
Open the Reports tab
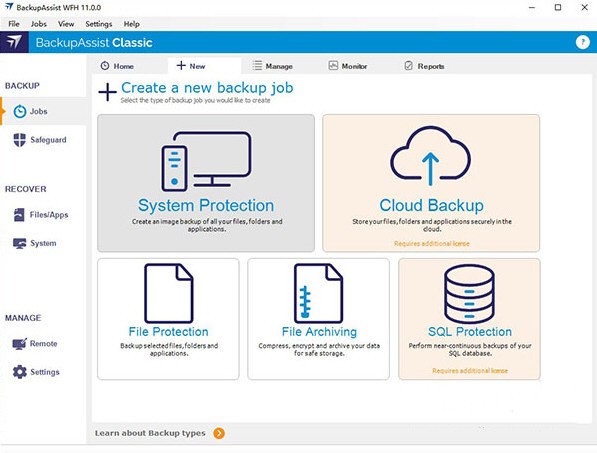[x=424, y=66]
